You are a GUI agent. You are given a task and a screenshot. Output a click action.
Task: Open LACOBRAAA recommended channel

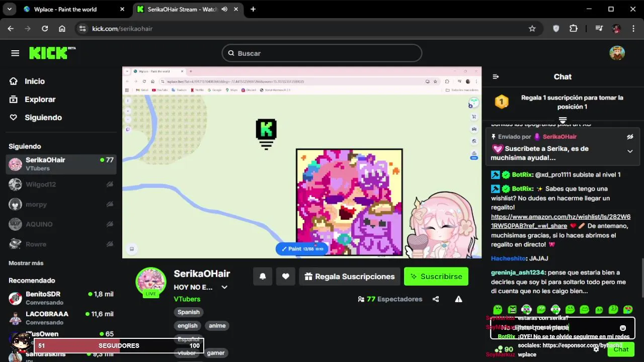[61, 318]
